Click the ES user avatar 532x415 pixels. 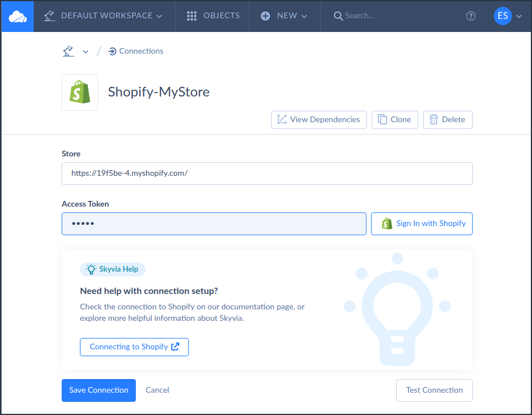click(502, 16)
